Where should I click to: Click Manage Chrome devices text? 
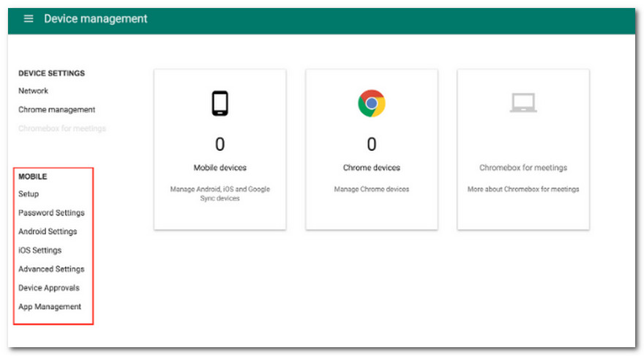(371, 189)
